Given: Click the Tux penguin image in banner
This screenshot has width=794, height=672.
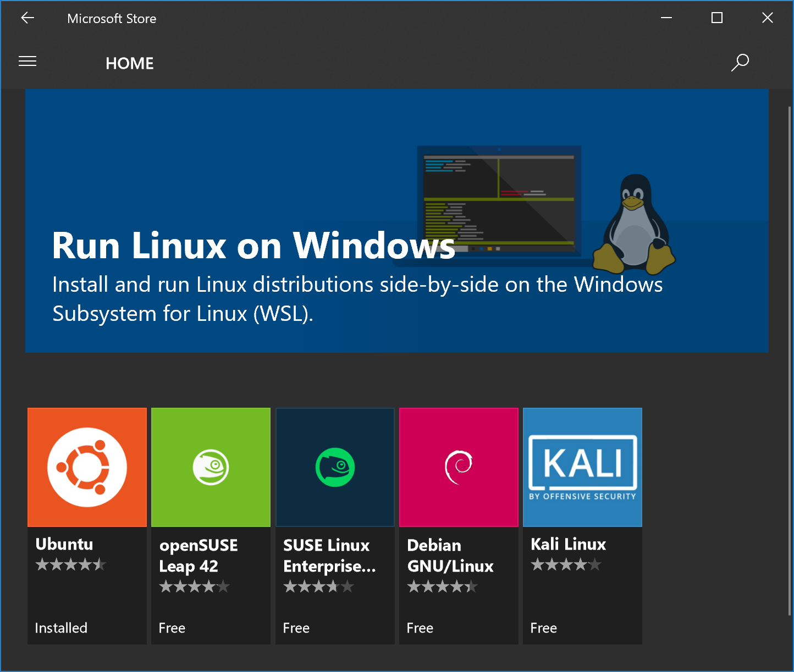Looking at the screenshot, I should click(x=635, y=224).
